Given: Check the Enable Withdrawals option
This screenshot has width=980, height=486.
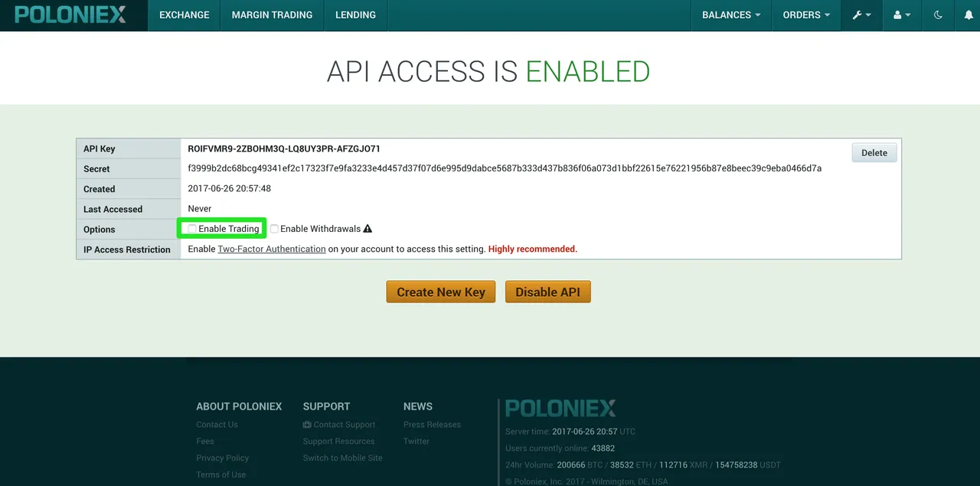Looking at the screenshot, I should (274, 229).
